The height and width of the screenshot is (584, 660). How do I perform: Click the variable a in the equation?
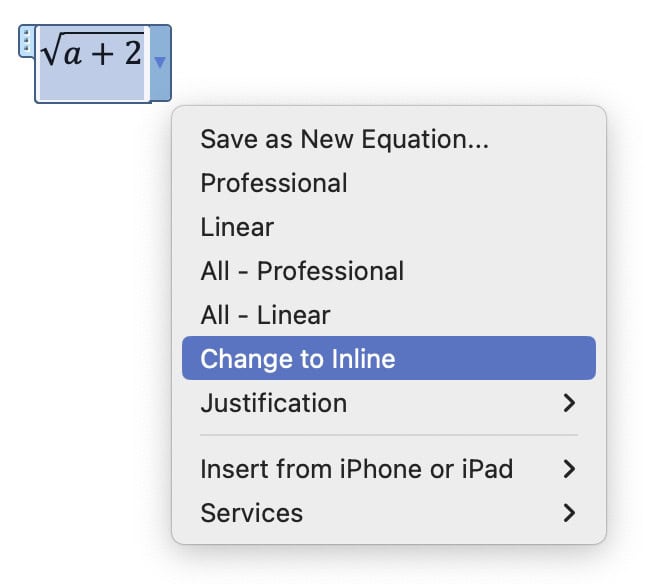[72, 55]
